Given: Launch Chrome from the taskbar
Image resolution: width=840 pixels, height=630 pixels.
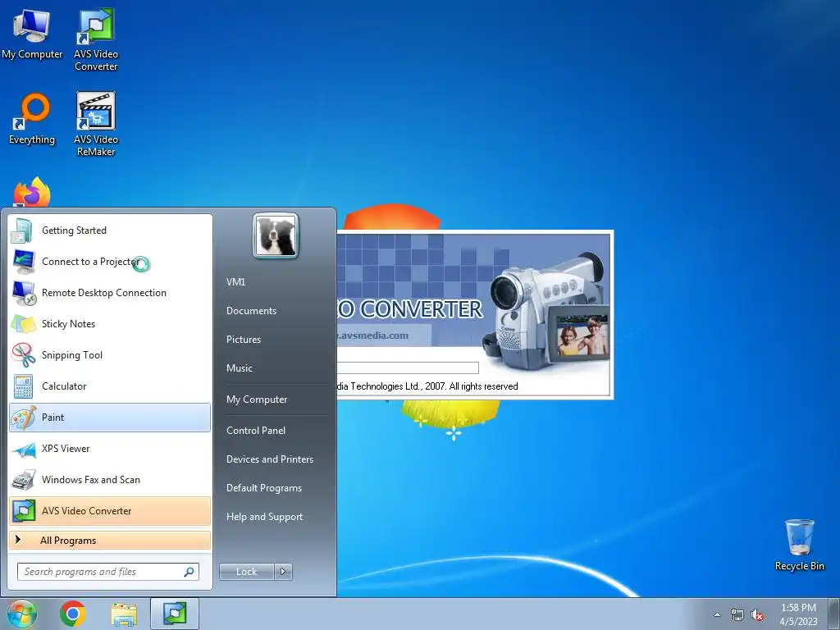Looking at the screenshot, I should tap(73, 614).
